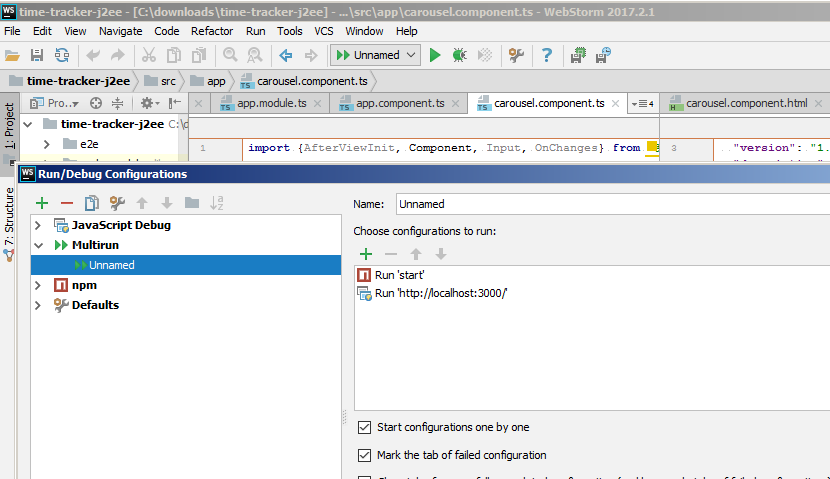Collapse the time-tracker-j2ee project root

[x=28, y=124]
